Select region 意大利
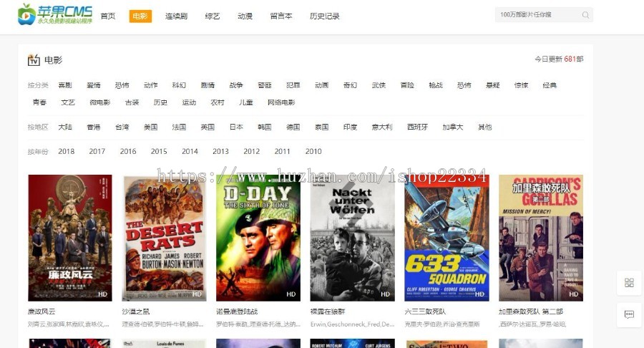The image size is (644, 348). coord(382,127)
